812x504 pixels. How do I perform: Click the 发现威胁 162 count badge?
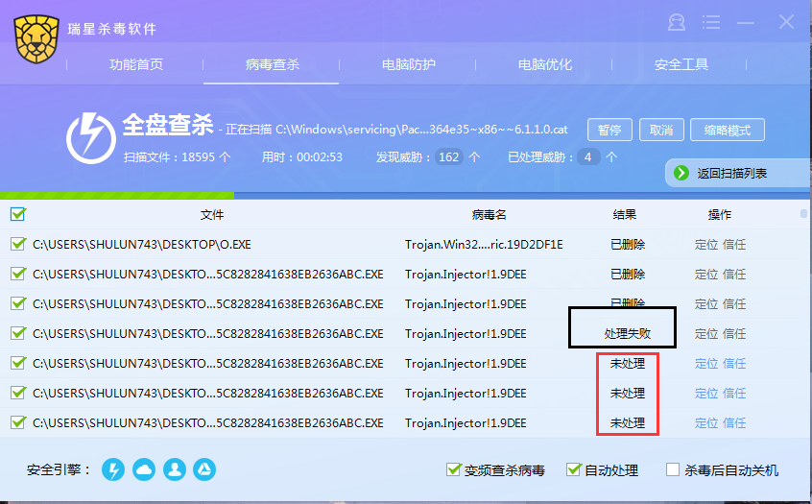(x=449, y=156)
